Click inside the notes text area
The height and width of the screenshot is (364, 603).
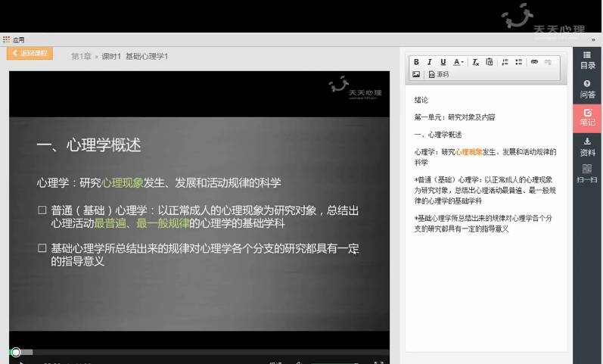pyautogui.click(x=485, y=288)
